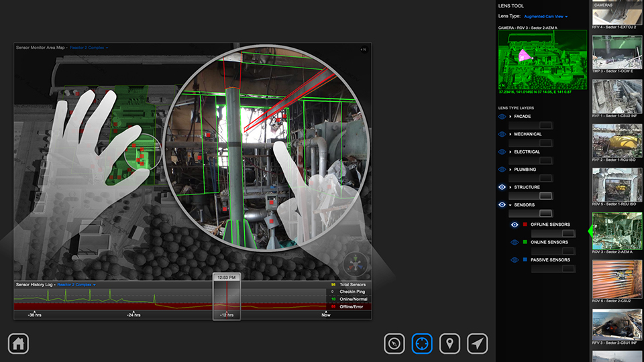Select camera RVF 2 - Sector 1-RCU ISO
The height and width of the screenshot is (362, 644).
[x=617, y=143]
